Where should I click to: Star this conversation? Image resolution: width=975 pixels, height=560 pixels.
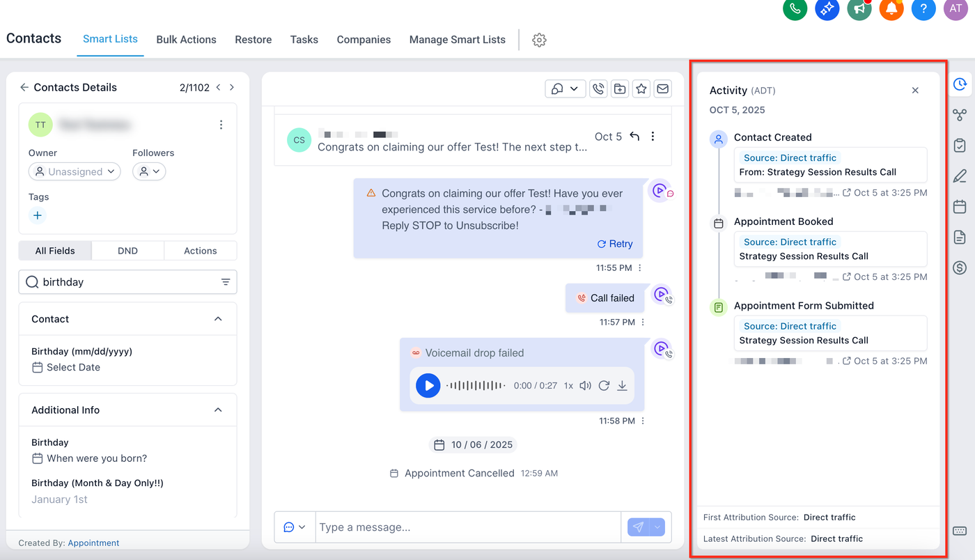(641, 88)
